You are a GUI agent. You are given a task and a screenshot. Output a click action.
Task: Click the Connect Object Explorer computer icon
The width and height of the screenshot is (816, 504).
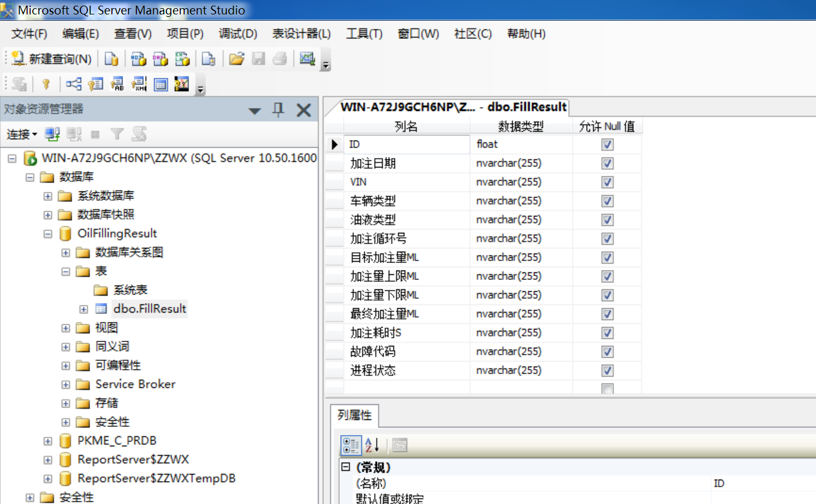point(53,134)
